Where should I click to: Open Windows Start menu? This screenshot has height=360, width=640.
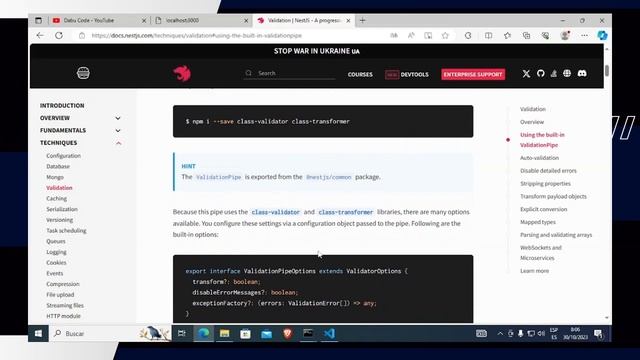point(38,333)
